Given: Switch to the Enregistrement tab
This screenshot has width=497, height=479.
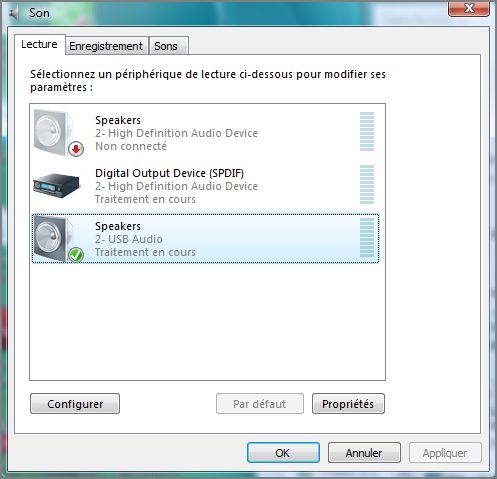Looking at the screenshot, I should [x=106, y=46].
